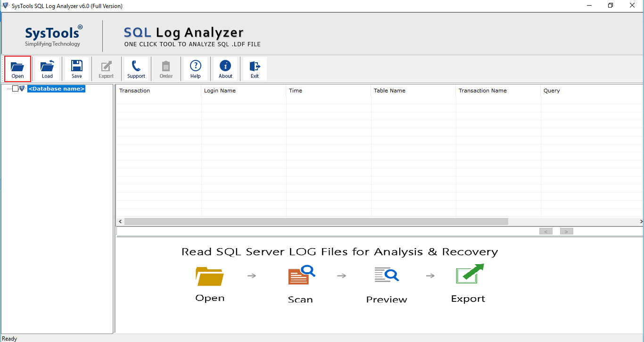Click the horizontal scrollbar left arrow
The width and height of the screenshot is (644, 342).
point(121,221)
